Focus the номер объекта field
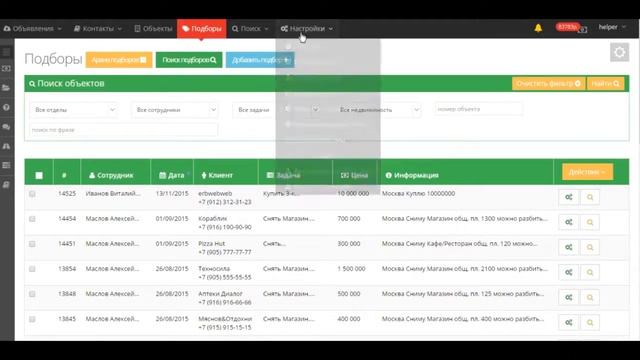This screenshot has height=360, width=640. (x=479, y=109)
